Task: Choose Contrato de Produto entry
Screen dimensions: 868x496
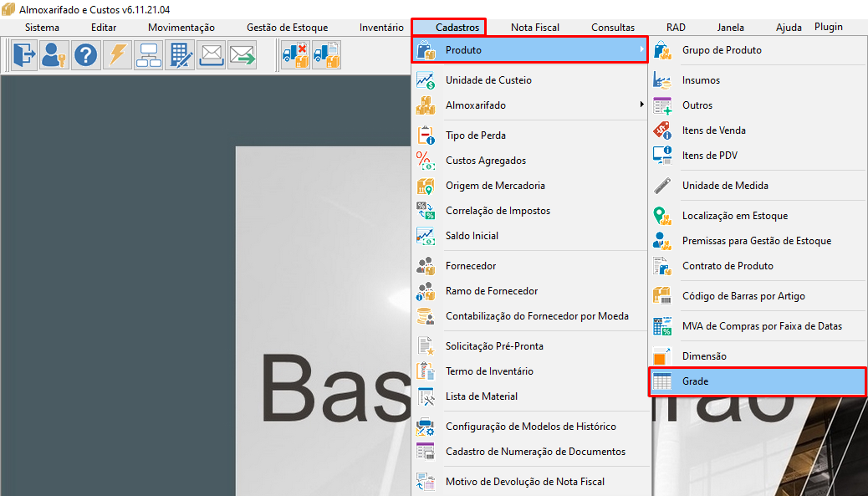Action: [x=758, y=266]
